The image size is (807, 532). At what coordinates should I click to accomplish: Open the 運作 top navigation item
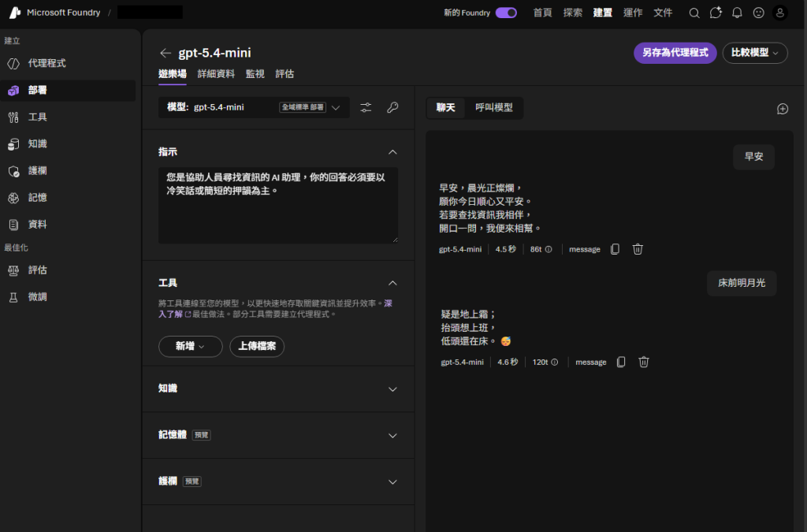[633, 13]
